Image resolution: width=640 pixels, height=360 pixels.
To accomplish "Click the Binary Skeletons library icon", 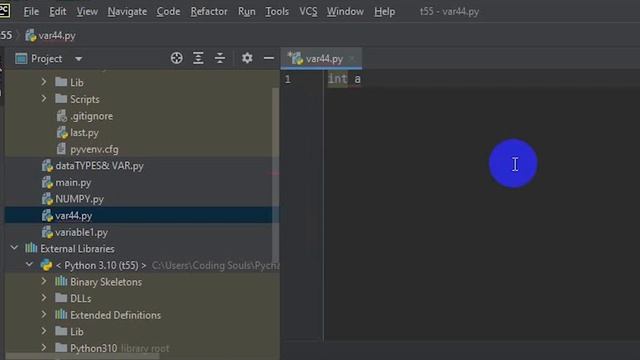I will (61, 281).
